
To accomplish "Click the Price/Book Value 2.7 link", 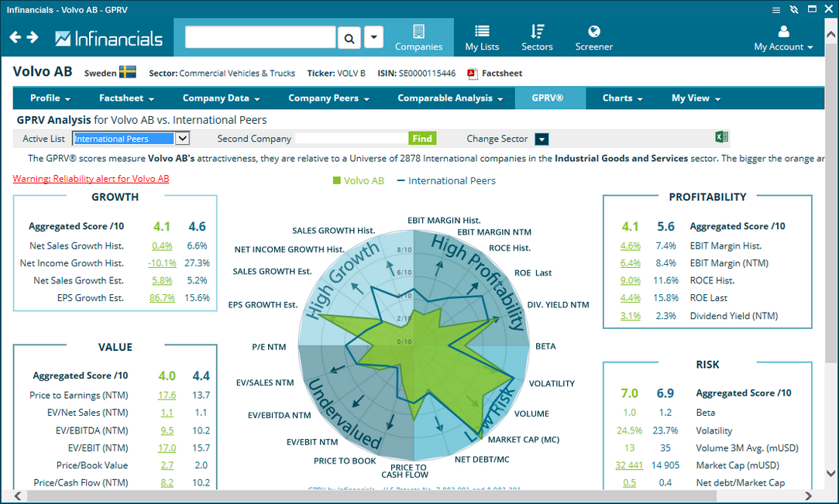I will click(167, 465).
